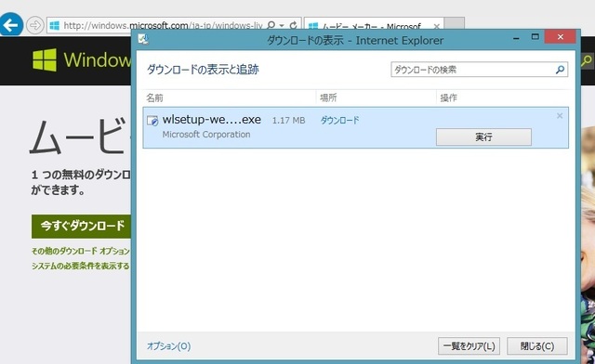This screenshot has height=364, width=595.
Task: Click the green search icon on webpage header
Action: (587, 60)
